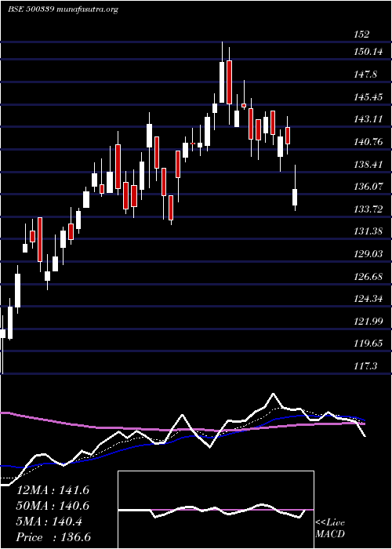
Task: Click the BSE 500339 munafasutra.org title
Action: pos(63,9)
